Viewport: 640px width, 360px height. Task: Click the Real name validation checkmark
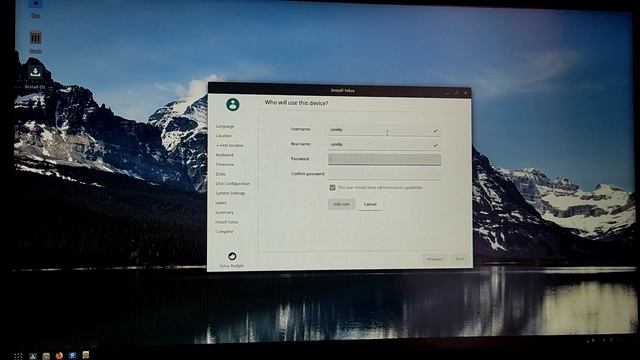435,145
